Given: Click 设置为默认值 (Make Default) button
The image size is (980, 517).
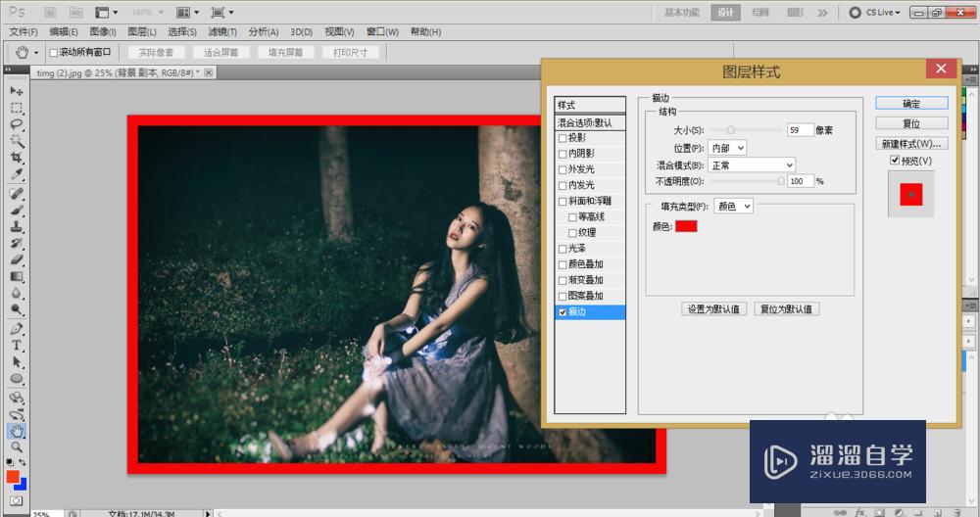Looking at the screenshot, I should (x=714, y=309).
